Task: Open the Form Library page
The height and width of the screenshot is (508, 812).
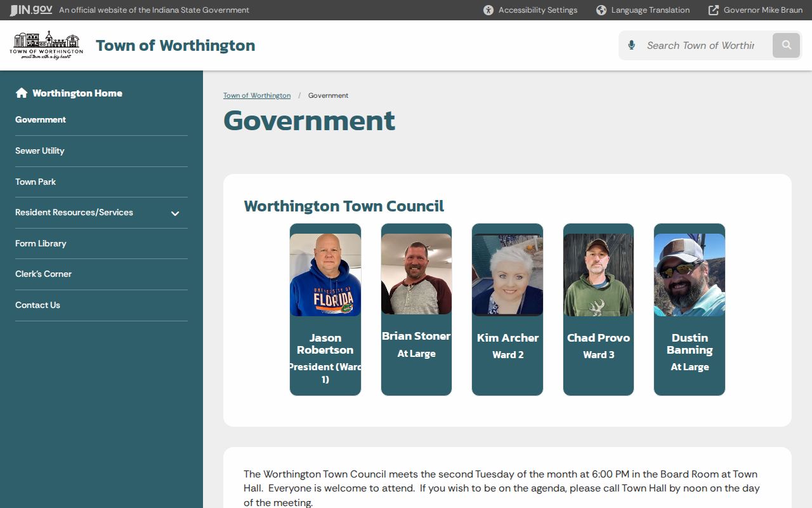Action: [41, 243]
